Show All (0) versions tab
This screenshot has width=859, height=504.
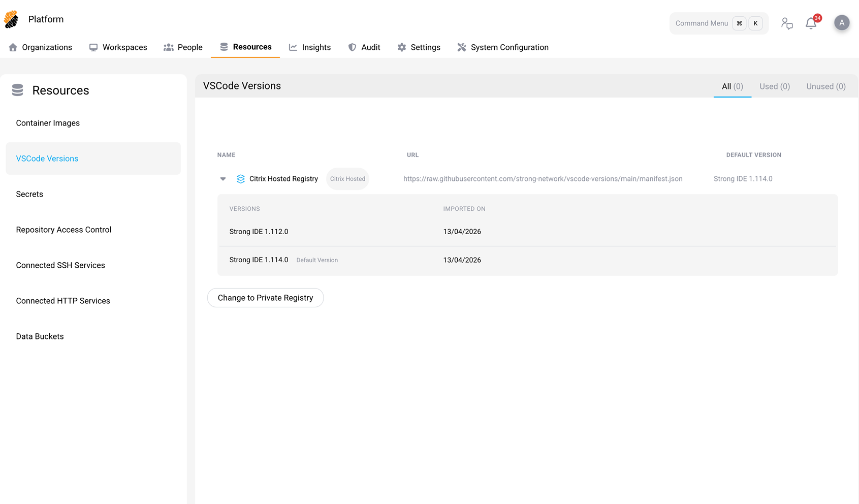point(733,86)
